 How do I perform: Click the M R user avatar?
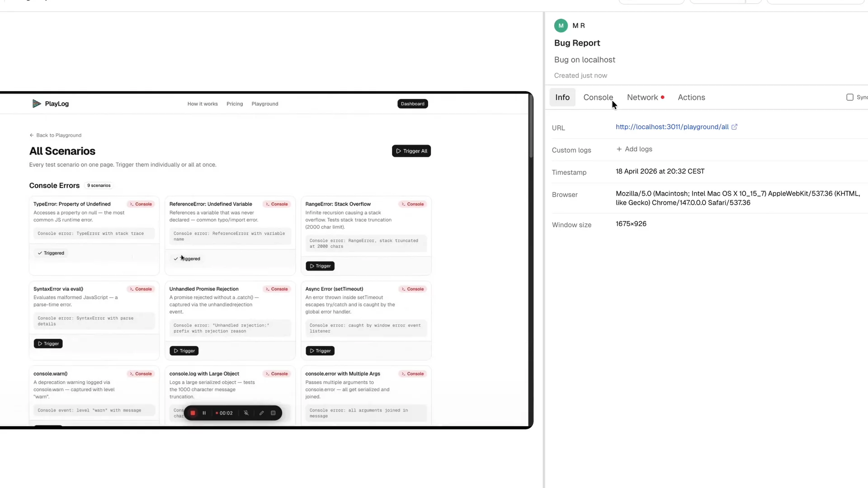tap(561, 26)
